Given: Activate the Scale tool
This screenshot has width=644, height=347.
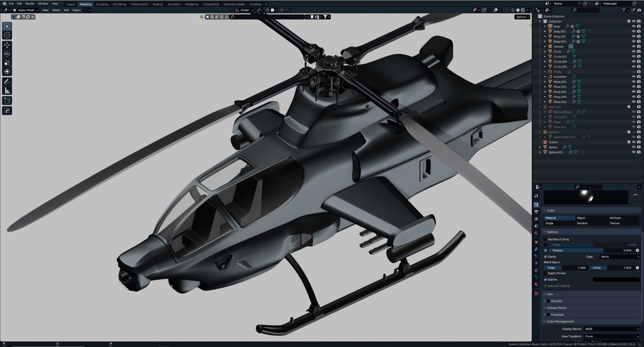Looking at the screenshot, I should click(8, 62).
